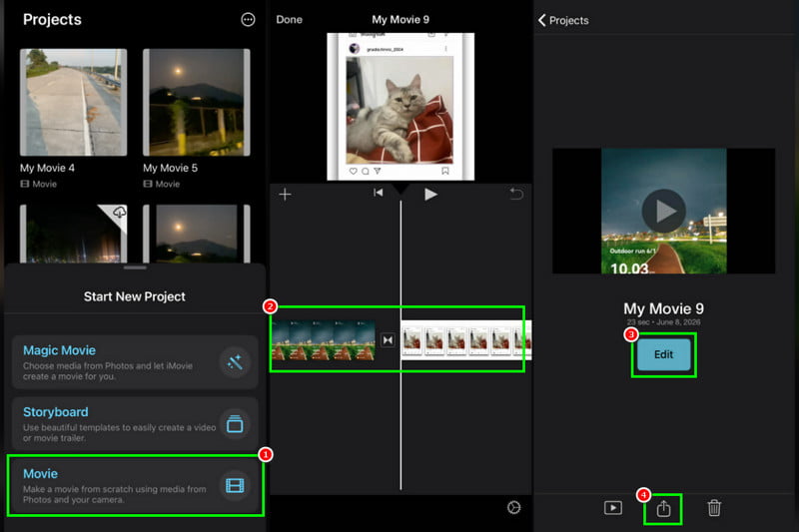Open the My Movie 4 project thumbnail
This screenshot has height=532, width=799.
73,103
